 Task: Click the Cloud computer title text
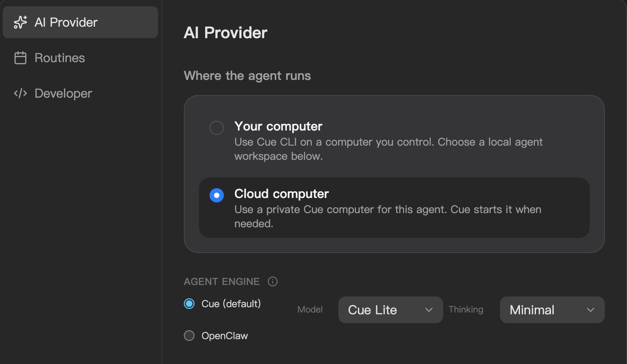282,194
